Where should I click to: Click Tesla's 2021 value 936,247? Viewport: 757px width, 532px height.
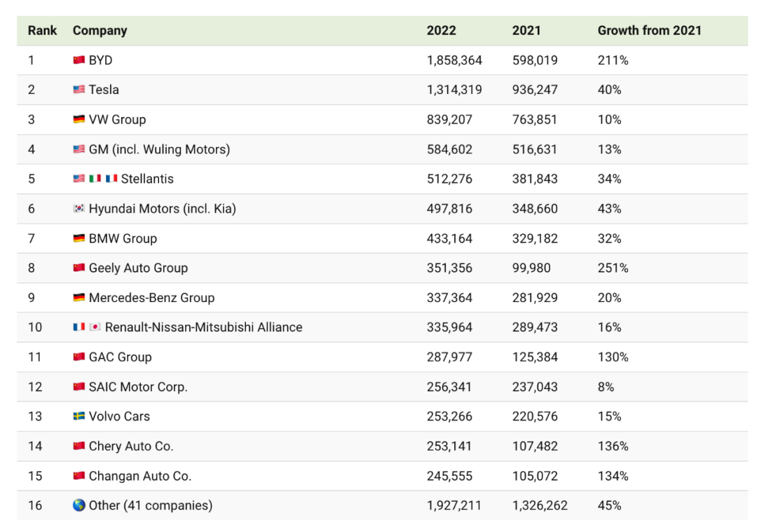click(535, 90)
